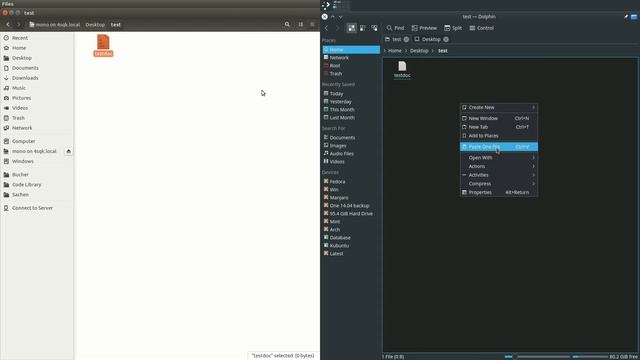Toggle Preview in the Dolphin toolbar

tap(424, 28)
